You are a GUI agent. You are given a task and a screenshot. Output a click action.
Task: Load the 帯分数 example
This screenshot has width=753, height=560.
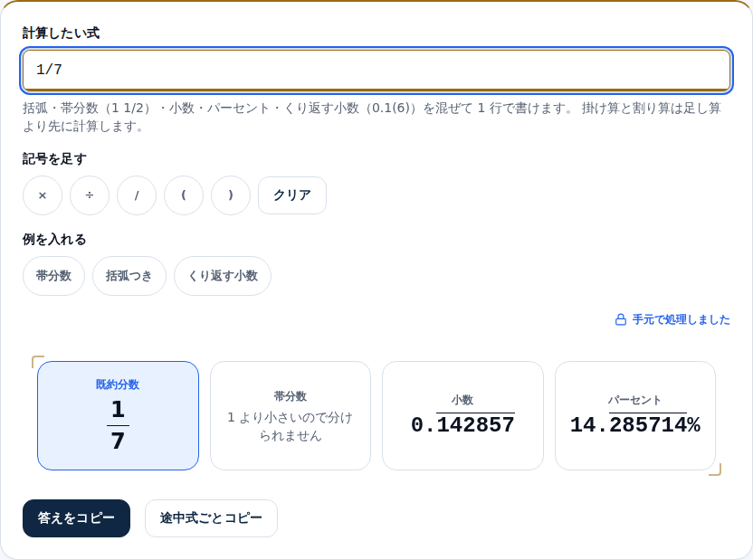coord(53,276)
